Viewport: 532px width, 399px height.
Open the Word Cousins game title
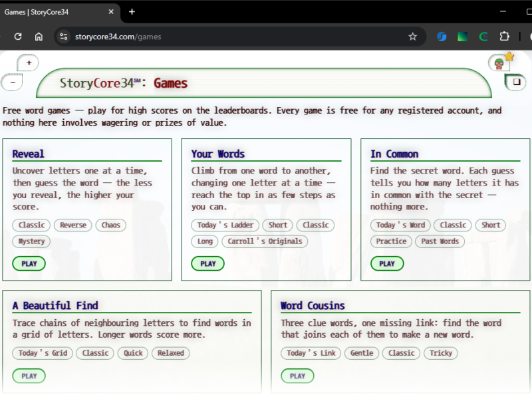point(313,306)
